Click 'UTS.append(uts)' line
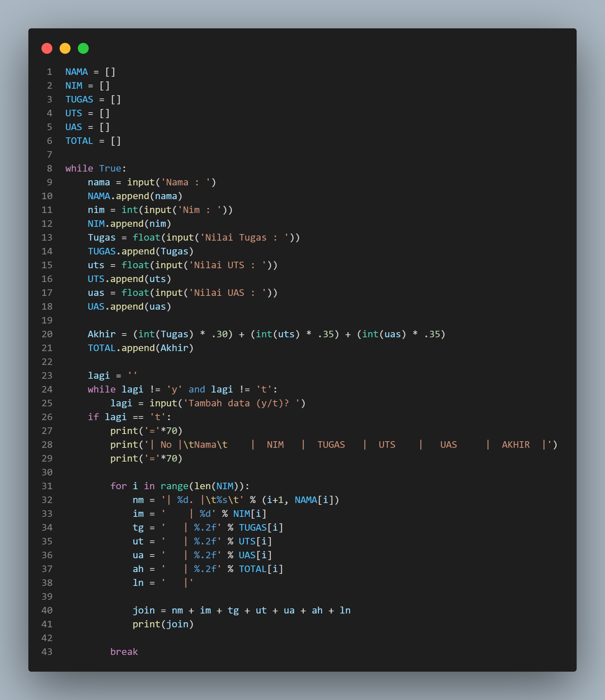The height and width of the screenshot is (700, 605). [x=129, y=279]
